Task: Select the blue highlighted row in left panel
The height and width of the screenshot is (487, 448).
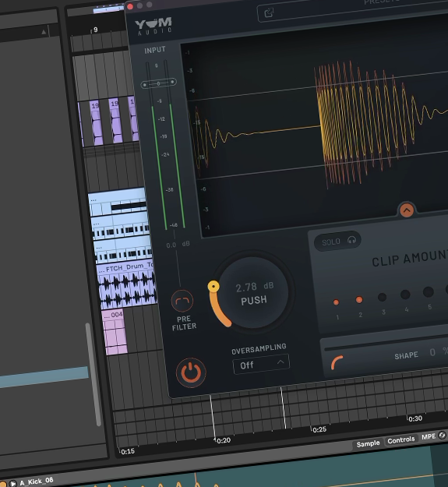Action: coord(44,377)
